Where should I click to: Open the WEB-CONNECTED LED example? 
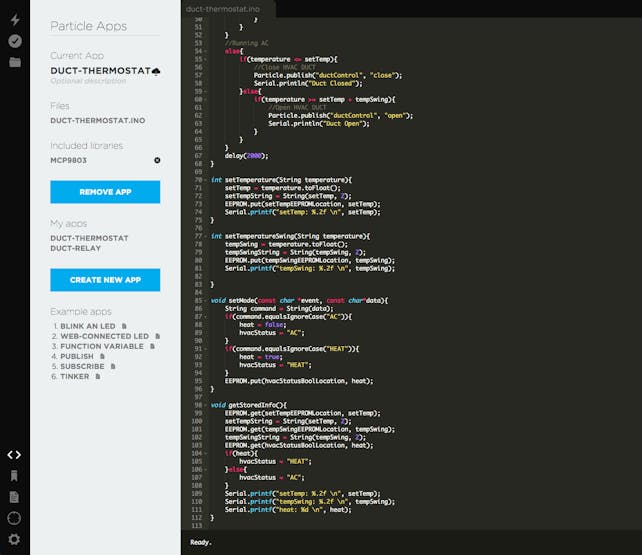[104, 336]
